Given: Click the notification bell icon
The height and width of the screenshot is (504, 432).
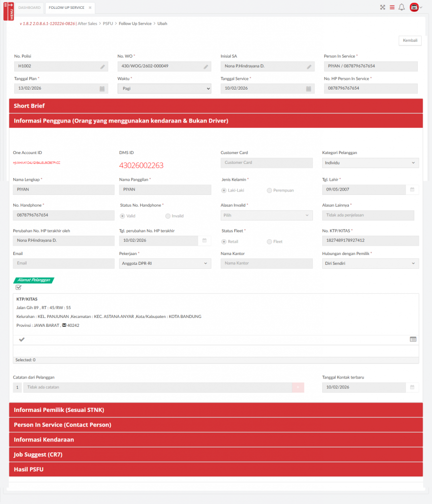Looking at the screenshot, I should pyautogui.click(x=401, y=7).
